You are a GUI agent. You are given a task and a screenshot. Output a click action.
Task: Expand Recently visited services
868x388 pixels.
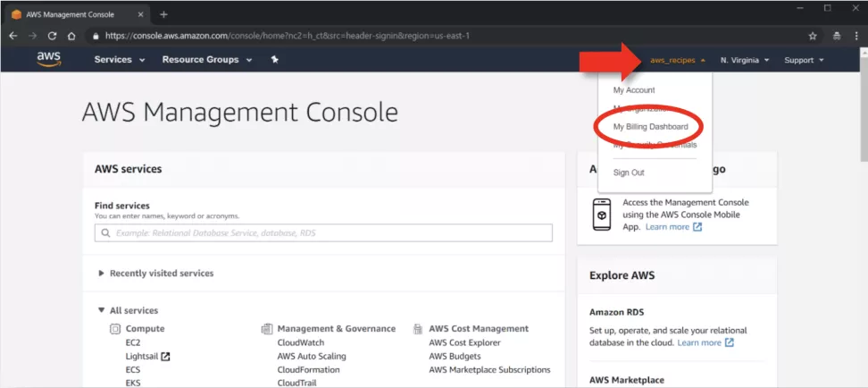click(x=156, y=274)
